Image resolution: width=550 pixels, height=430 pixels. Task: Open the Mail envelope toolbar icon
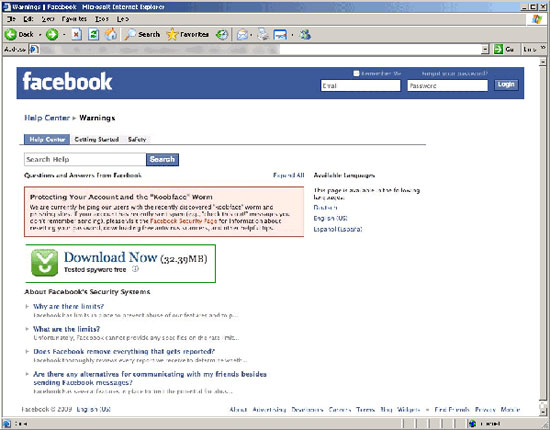pos(242,34)
